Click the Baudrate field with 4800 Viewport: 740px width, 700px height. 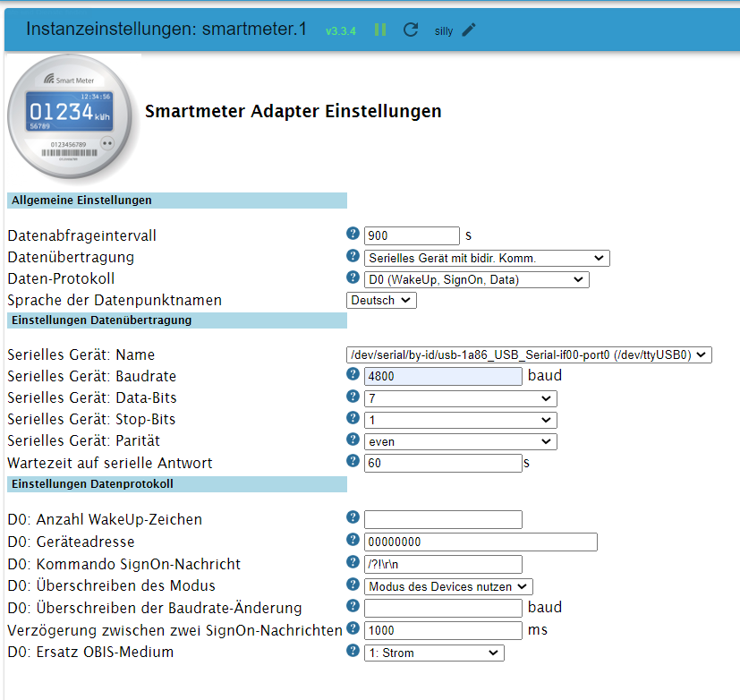pyautogui.click(x=443, y=376)
